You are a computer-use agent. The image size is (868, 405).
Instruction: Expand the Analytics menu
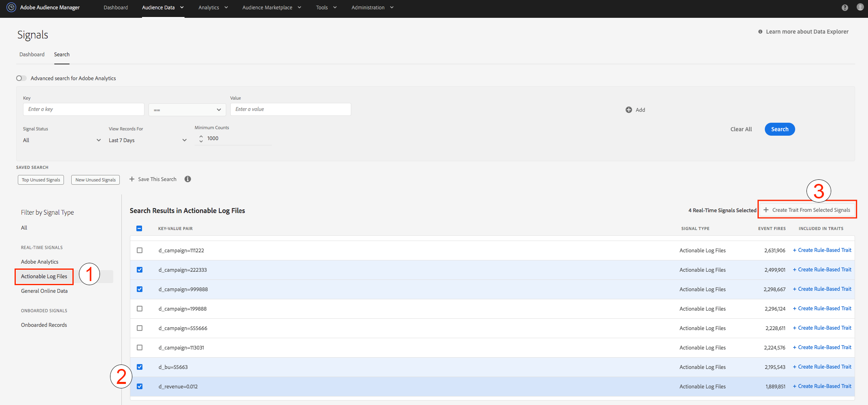pos(213,8)
